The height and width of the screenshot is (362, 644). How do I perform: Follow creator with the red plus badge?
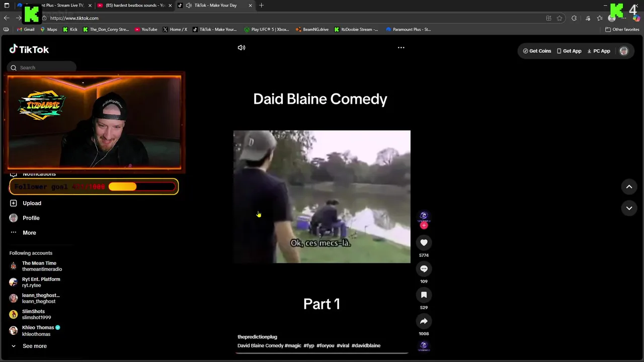(424, 225)
